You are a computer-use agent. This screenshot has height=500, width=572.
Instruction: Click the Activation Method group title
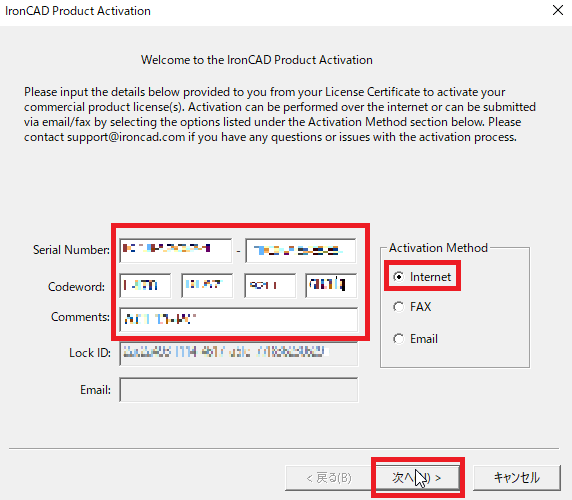pyautogui.click(x=438, y=248)
